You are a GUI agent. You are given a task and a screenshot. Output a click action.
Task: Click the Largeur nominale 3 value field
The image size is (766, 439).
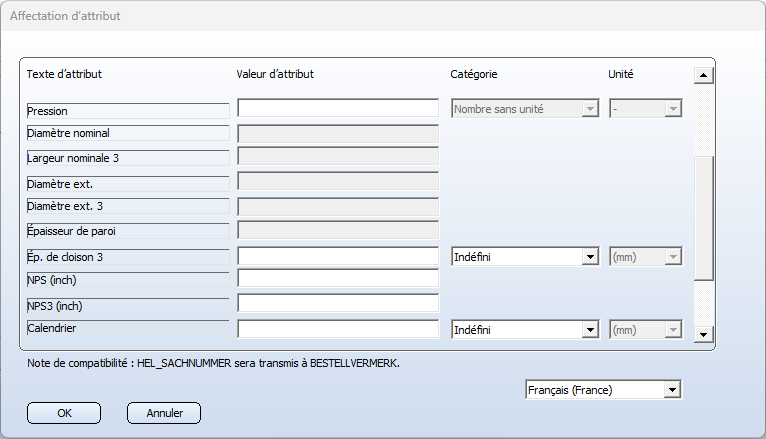(x=338, y=157)
